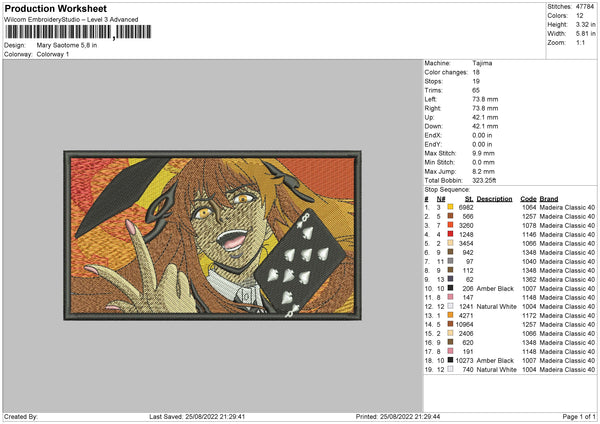This screenshot has height=424, width=600.
Task: Select the Max Jump value 8.2 mm
Action: pyautogui.click(x=483, y=171)
